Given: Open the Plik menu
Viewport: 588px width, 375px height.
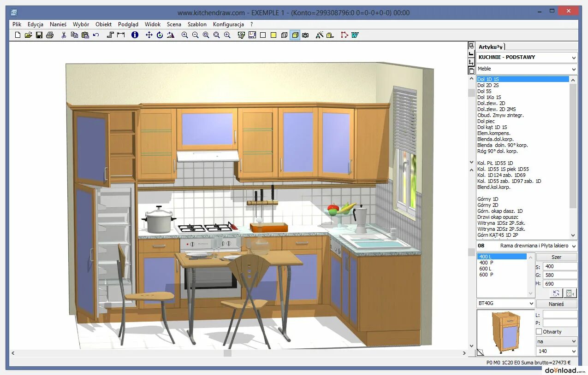Looking at the screenshot, I should (x=17, y=24).
